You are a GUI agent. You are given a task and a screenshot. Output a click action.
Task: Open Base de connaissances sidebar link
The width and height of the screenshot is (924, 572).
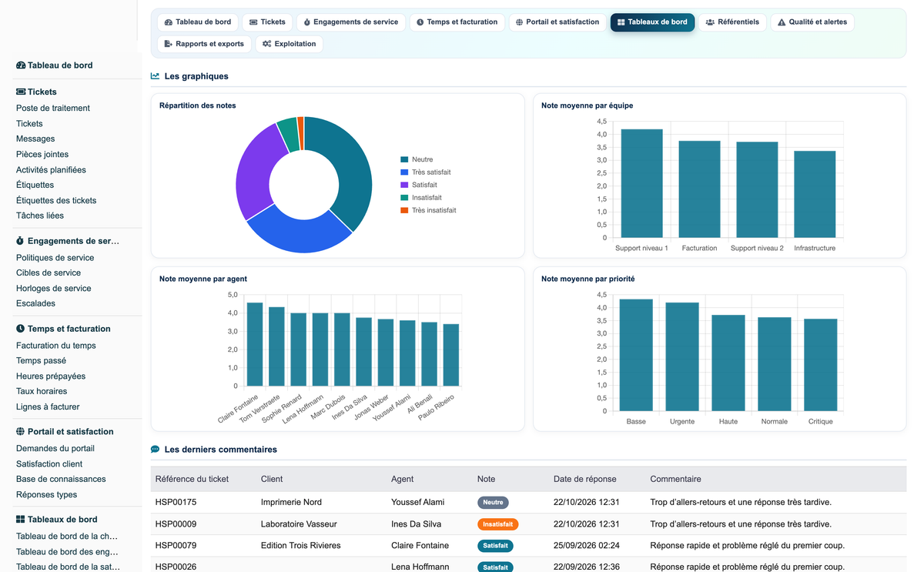[x=61, y=479]
